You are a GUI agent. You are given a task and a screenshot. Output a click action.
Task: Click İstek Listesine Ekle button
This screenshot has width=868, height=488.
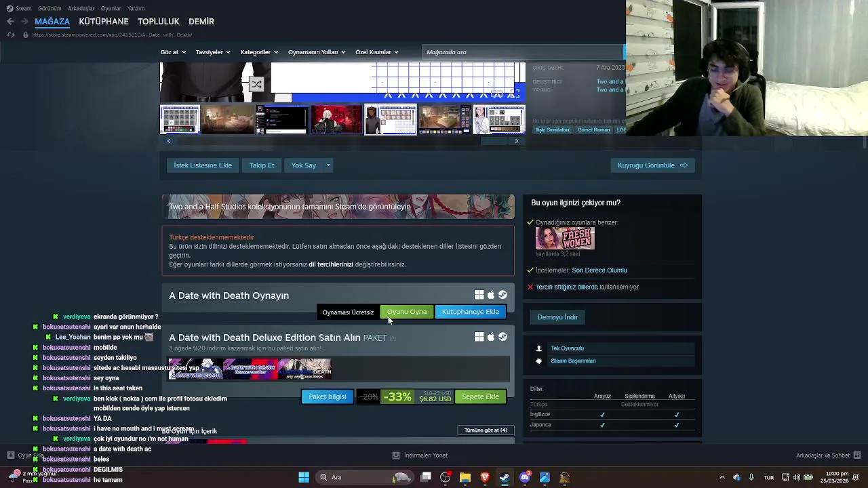tap(203, 165)
